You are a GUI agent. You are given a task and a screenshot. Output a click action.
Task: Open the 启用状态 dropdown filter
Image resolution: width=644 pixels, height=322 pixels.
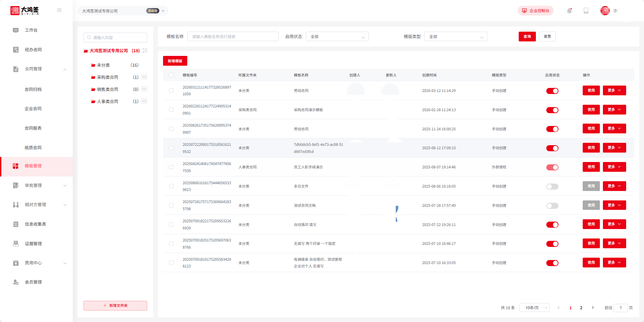337,37
